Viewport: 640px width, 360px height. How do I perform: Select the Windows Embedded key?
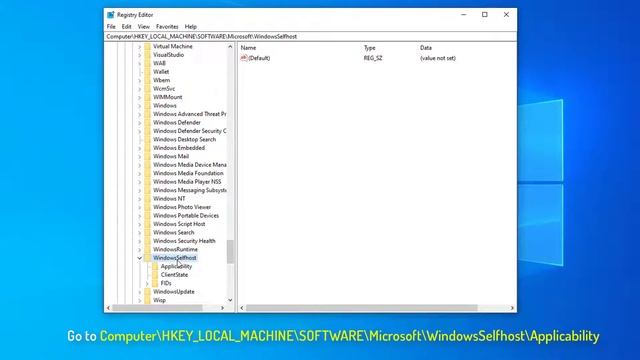coord(179,148)
